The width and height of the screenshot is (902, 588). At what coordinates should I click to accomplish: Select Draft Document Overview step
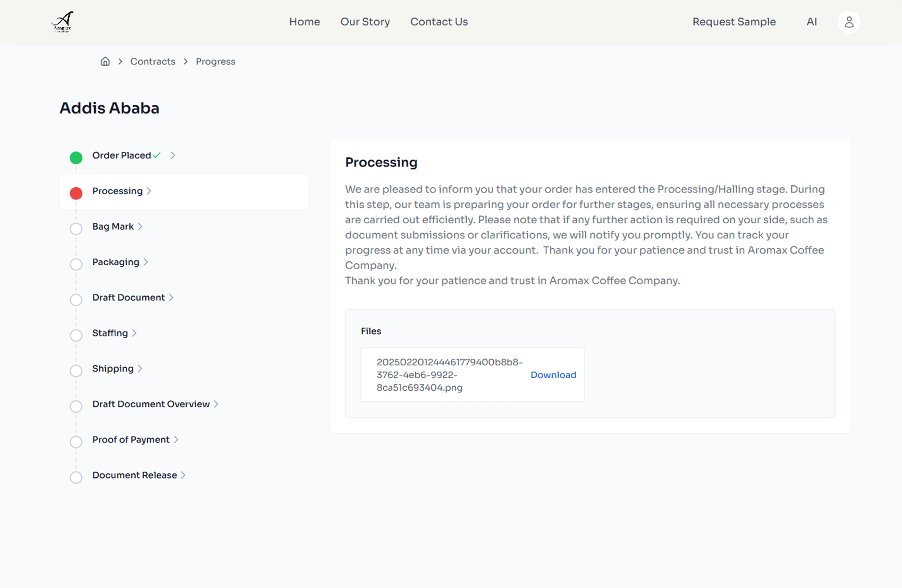[151, 404]
